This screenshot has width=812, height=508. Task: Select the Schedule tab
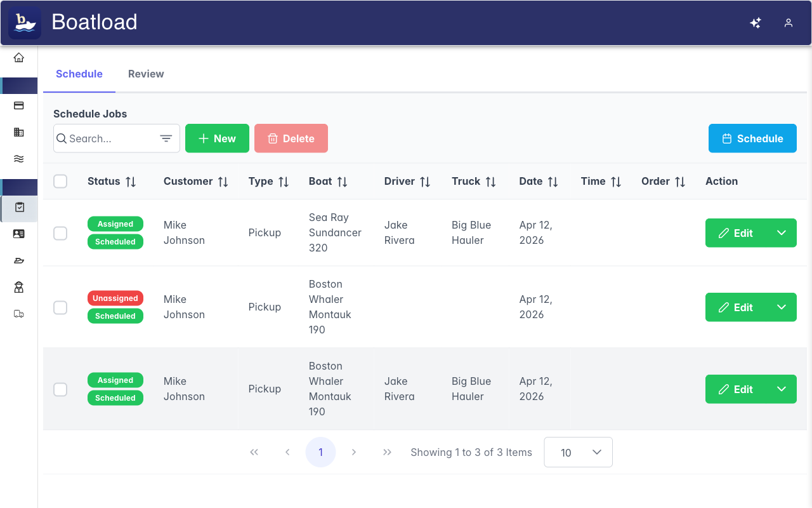click(79, 74)
